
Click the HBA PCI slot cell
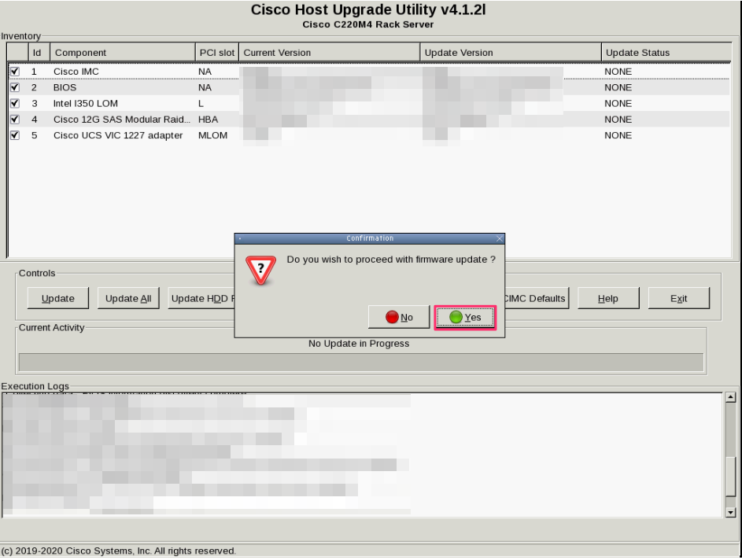[x=209, y=120]
